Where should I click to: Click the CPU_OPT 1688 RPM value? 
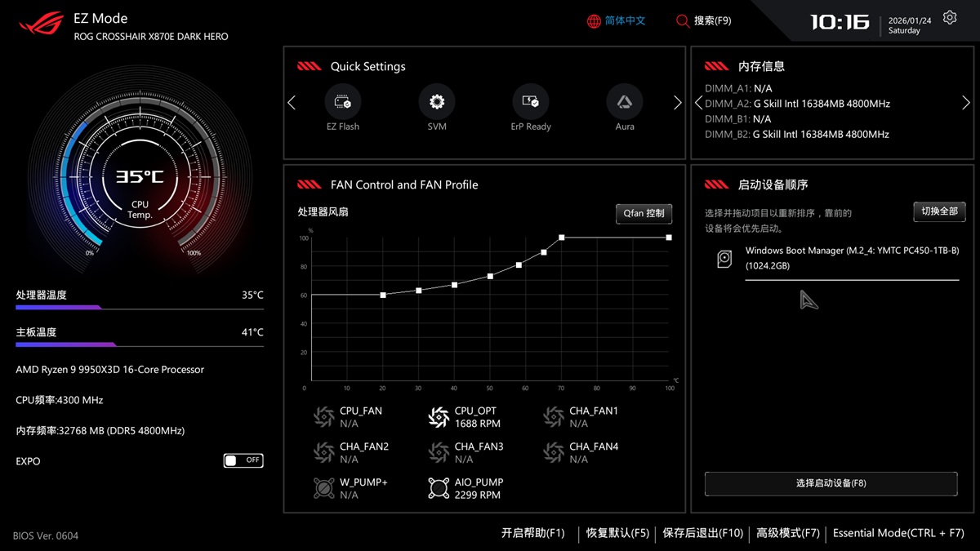(478, 424)
